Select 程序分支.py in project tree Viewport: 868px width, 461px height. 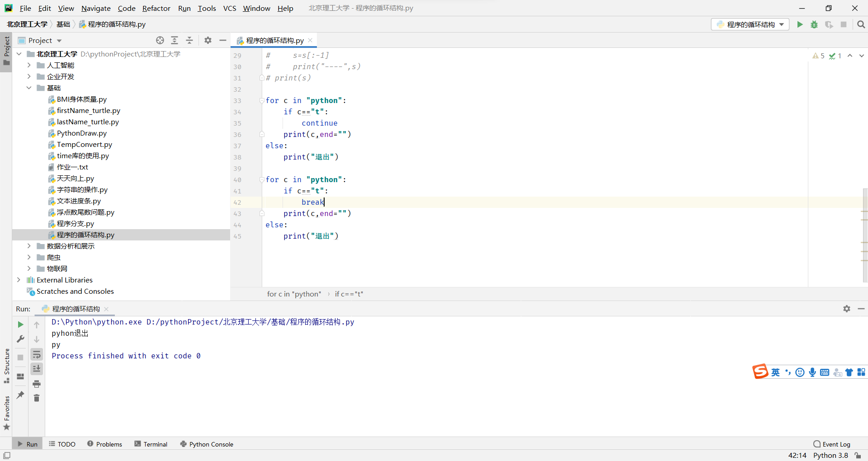(75, 223)
